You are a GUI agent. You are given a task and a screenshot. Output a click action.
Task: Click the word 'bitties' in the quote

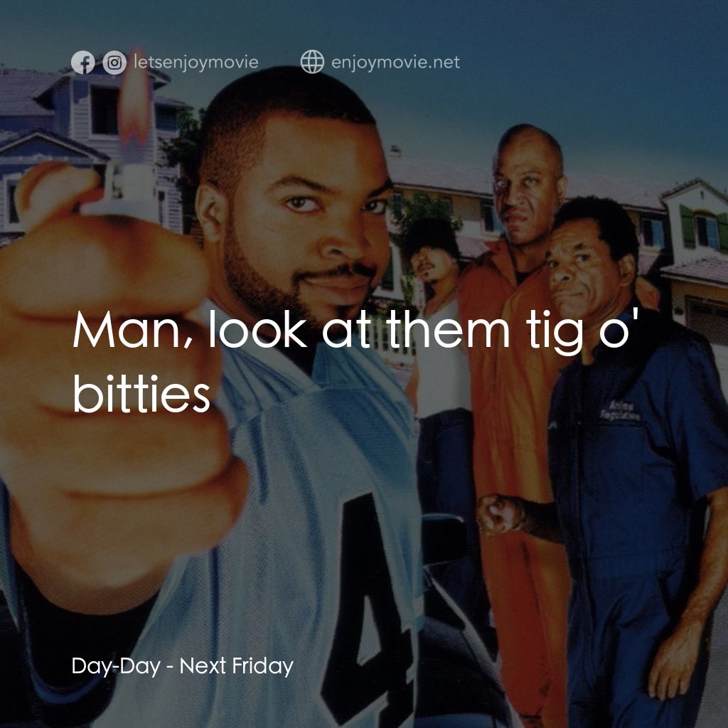coord(141,392)
